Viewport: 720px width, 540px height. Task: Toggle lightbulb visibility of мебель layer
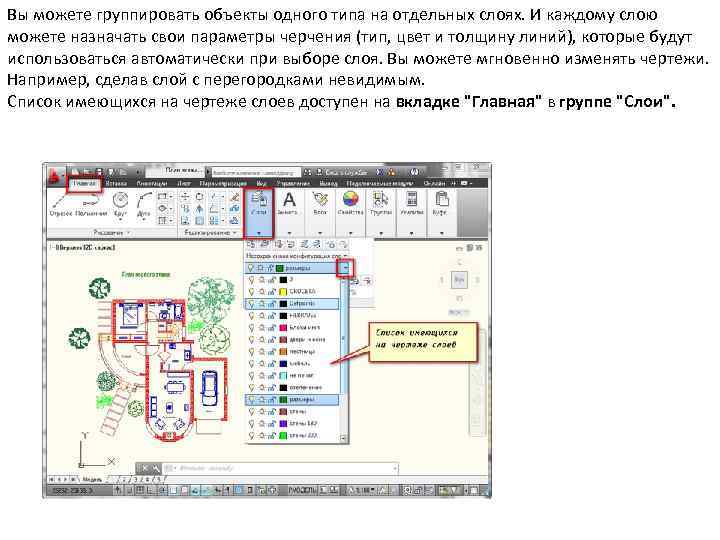pos(251,364)
